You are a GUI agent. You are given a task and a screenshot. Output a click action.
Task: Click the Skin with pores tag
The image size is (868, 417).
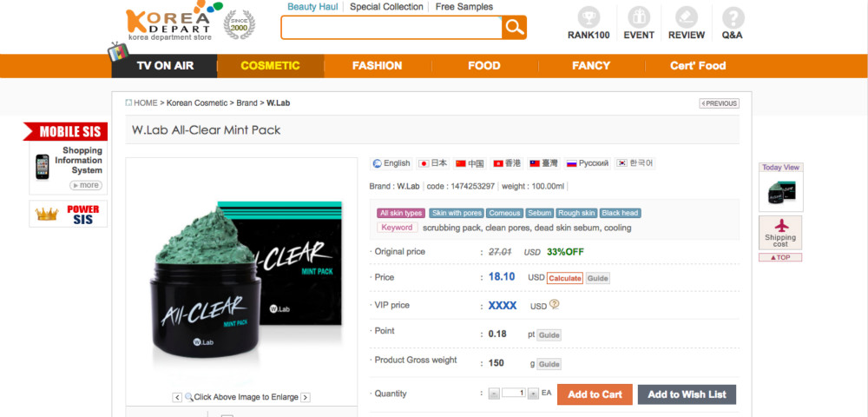click(457, 213)
